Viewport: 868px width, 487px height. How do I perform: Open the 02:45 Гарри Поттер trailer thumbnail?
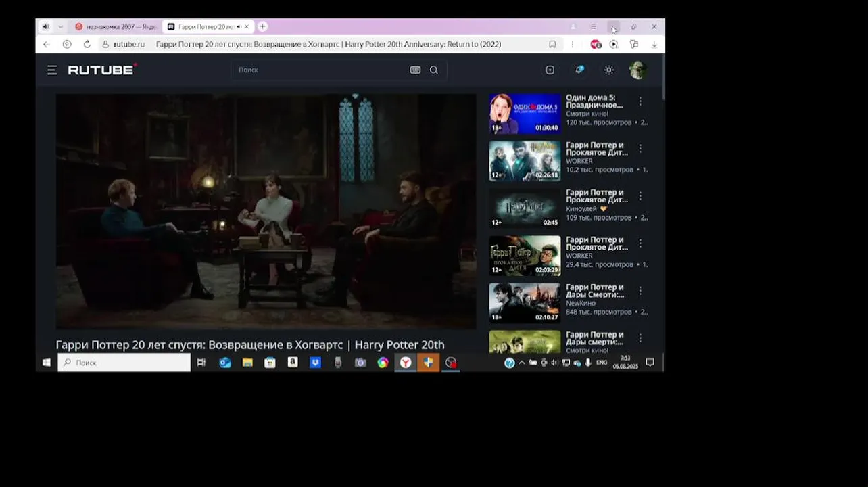pos(525,208)
